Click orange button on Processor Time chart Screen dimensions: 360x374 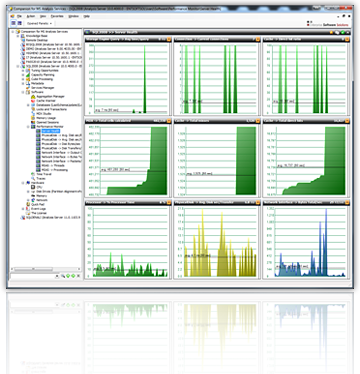(x=169, y=202)
